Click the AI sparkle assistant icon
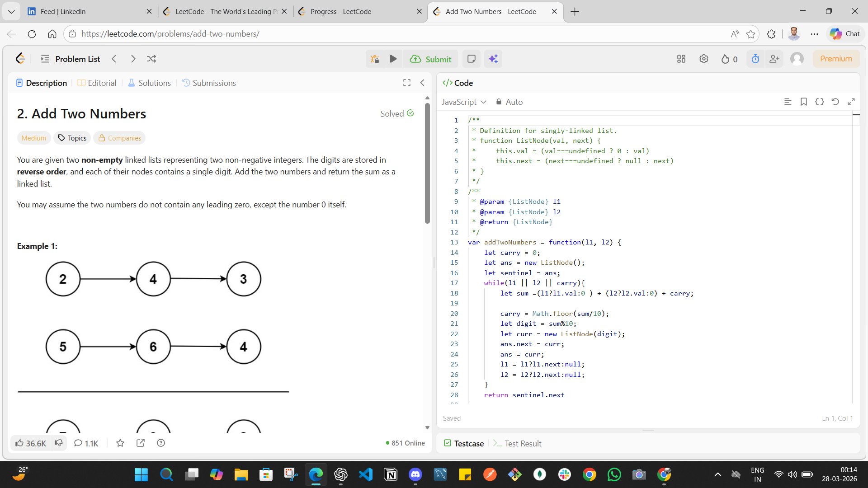This screenshot has height=488, width=868. (493, 59)
